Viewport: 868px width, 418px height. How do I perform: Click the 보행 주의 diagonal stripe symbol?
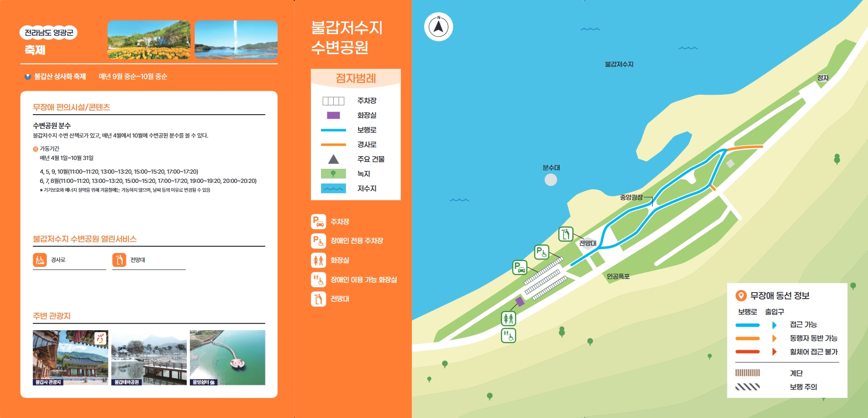pos(747,387)
